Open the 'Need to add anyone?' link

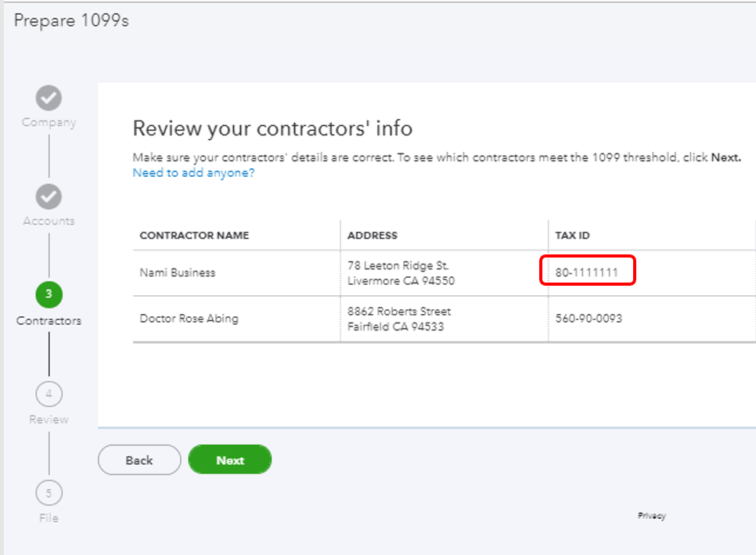tap(193, 173)
